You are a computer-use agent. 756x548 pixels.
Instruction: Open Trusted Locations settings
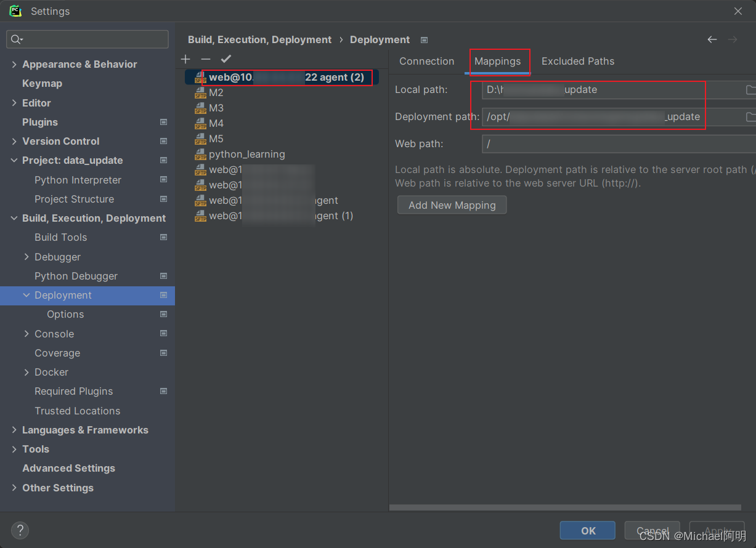[x=77, y=411]
